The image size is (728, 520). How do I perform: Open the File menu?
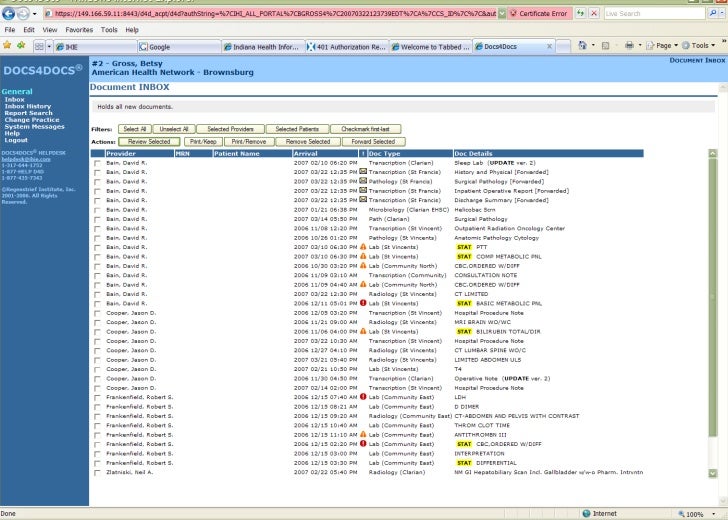tap(10, 30)
